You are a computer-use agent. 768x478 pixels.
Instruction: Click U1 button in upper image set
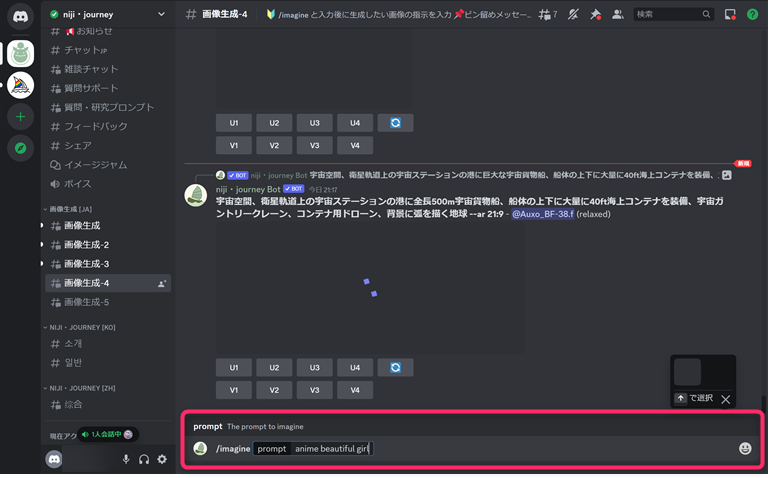pos(234,123)
